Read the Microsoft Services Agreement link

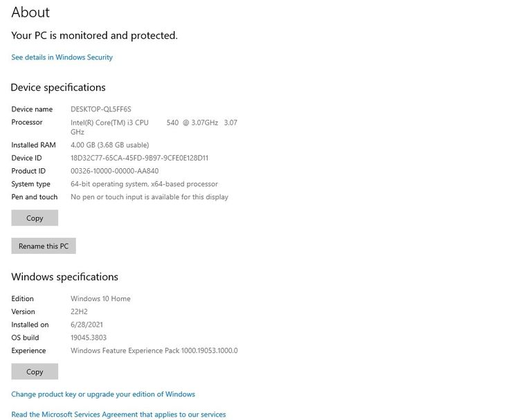[118, 414]
